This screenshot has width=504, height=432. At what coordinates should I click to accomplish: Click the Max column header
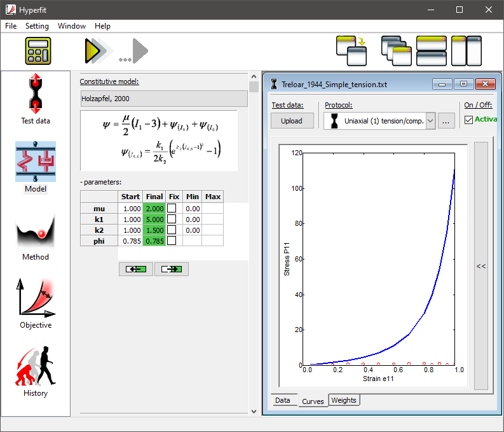tap(212, 197)
